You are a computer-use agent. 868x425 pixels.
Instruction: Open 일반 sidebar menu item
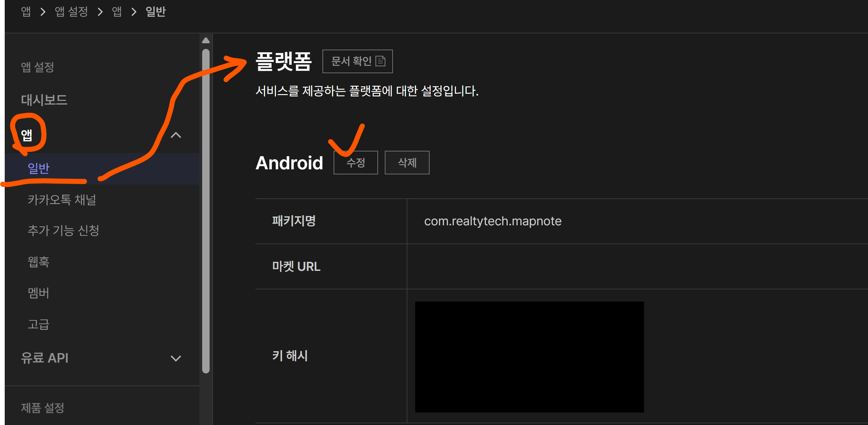[38, 168]
